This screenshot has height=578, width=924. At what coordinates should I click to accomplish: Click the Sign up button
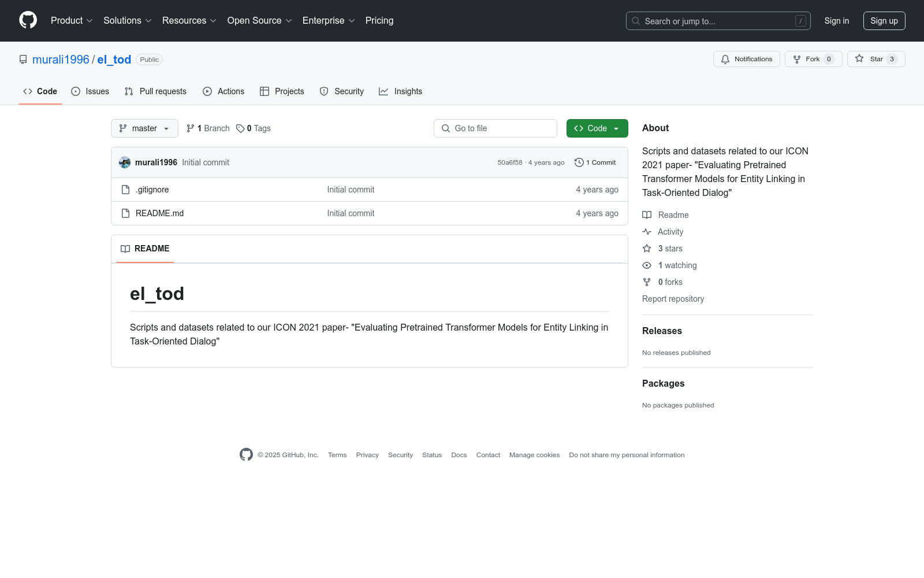click(x=884, y=21)
